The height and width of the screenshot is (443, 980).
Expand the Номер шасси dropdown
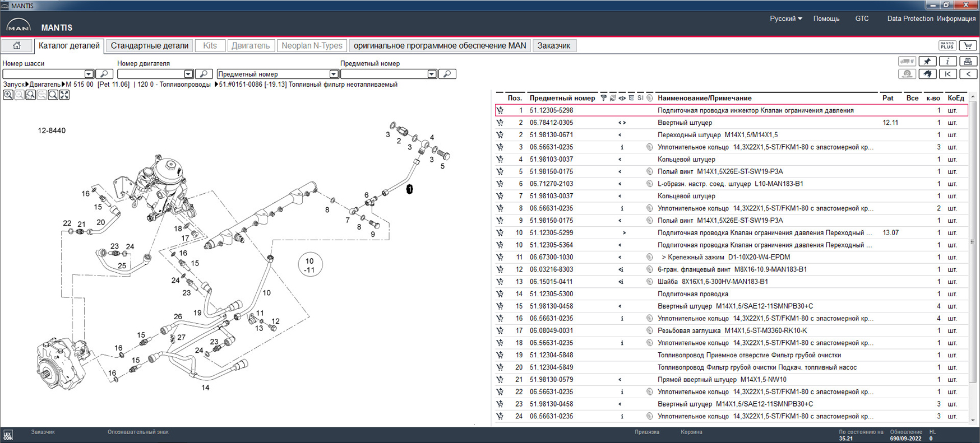click(x=89, y=74)
